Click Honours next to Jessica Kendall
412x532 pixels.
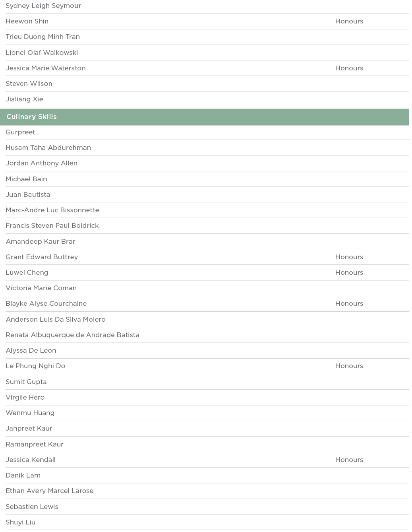point(349,460)
